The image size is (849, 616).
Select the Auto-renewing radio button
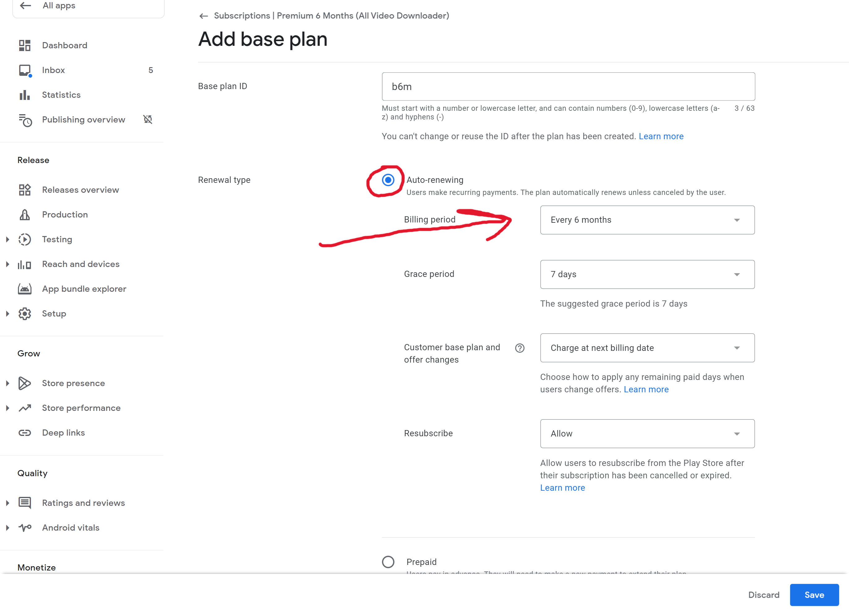pos(388,180)
